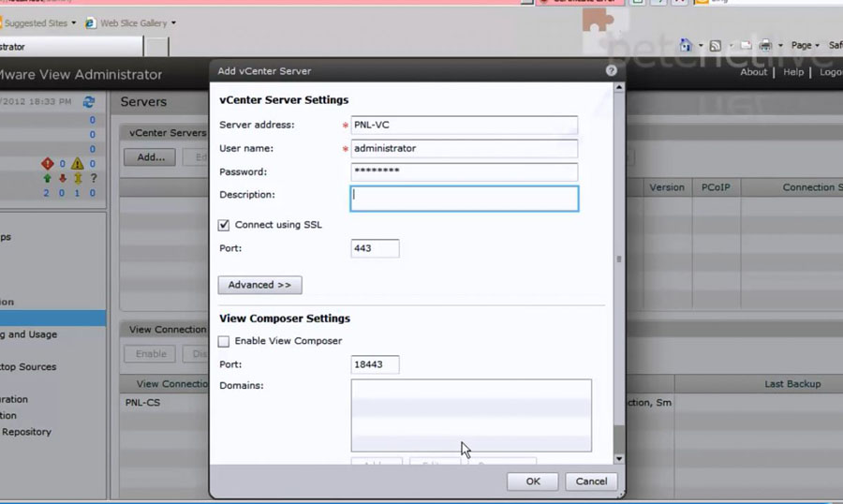Click OK in Add vCenter Server dialog
The image size is (843, 504).
(532, 482)
